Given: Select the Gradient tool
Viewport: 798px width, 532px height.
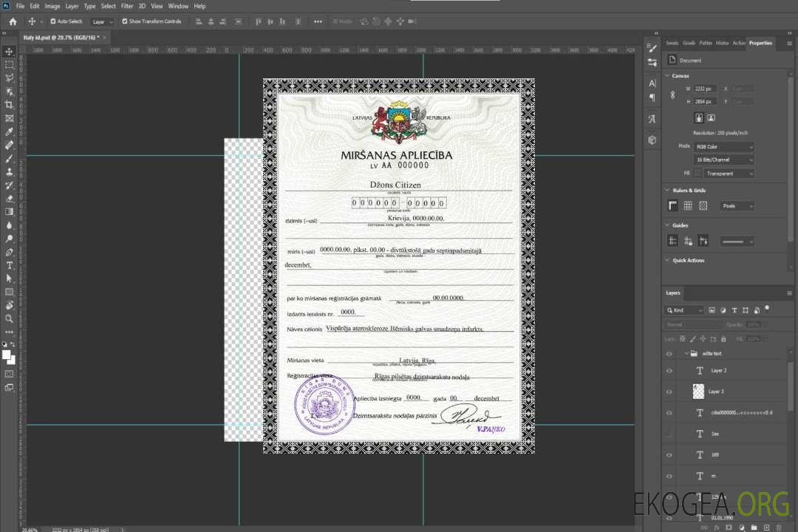Looking at the screenshot, I should pyautogui.click(x=9, y=212).
